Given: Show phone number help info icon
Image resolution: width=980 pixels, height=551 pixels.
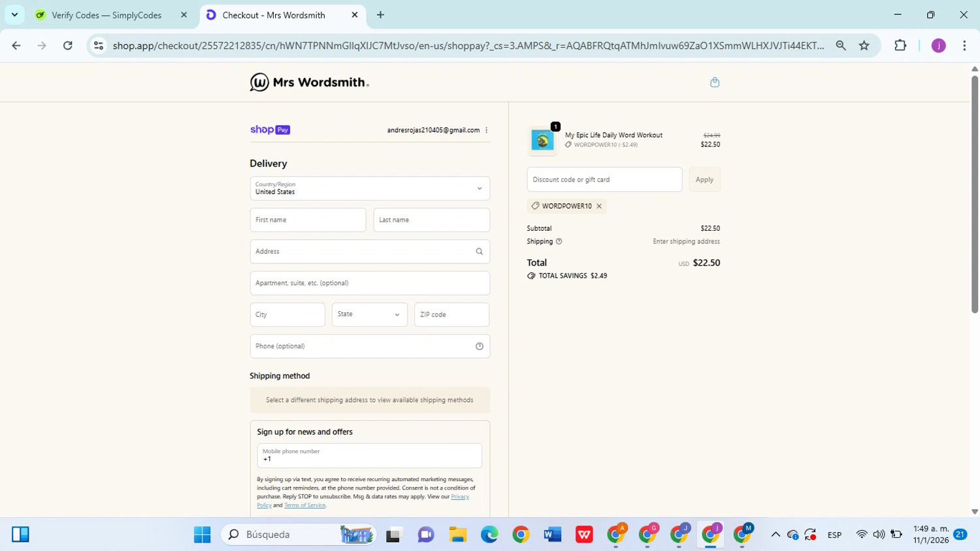Looking at the screenshot, I should [479, 346].
